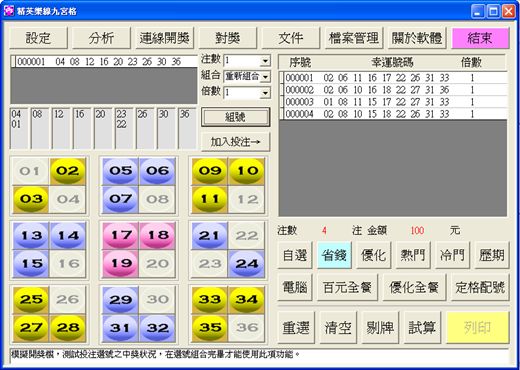Select blue number ball 14
Viewport: 520px width, 370px height.
(x=67, y=235)
